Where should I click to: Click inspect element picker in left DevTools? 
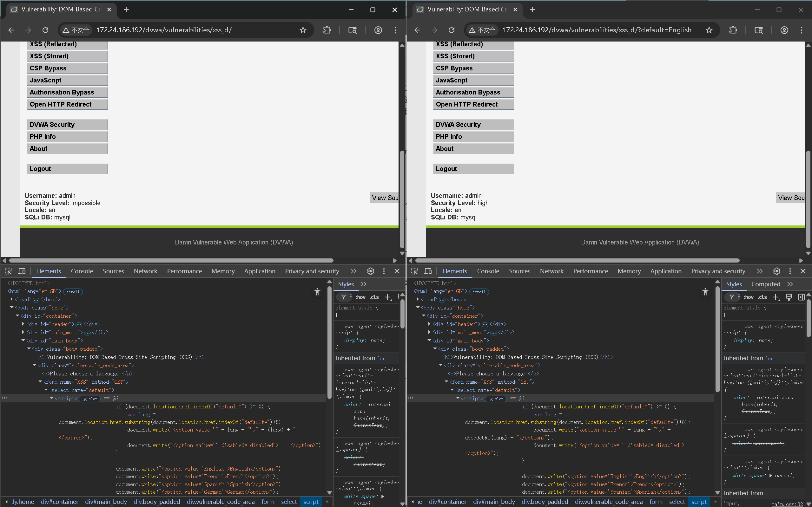(8, 271)
